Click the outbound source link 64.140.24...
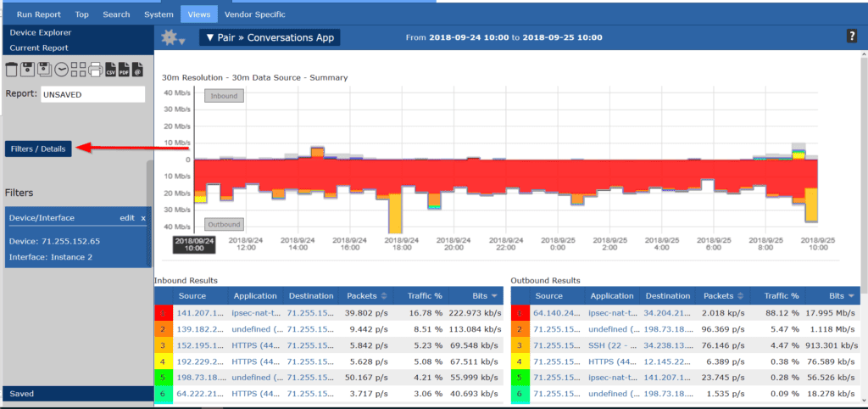This screenshot has width=868, height=409. coord(558,313)
